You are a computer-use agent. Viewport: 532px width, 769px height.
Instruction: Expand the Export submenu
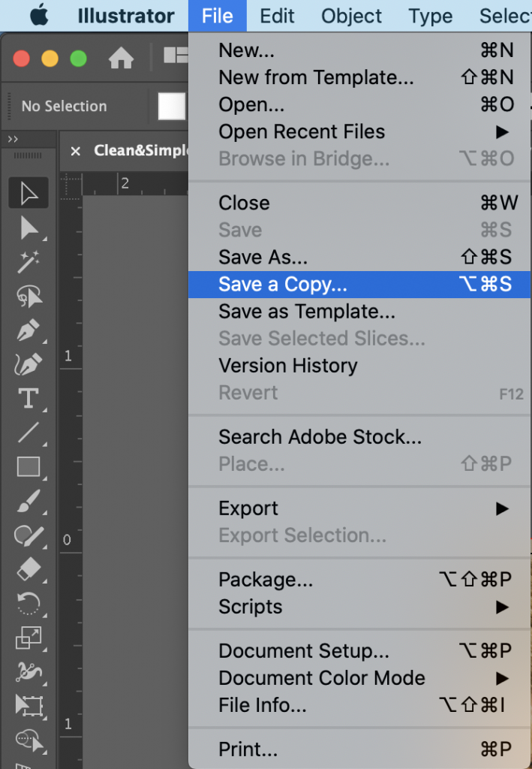[x=359, y=508]
